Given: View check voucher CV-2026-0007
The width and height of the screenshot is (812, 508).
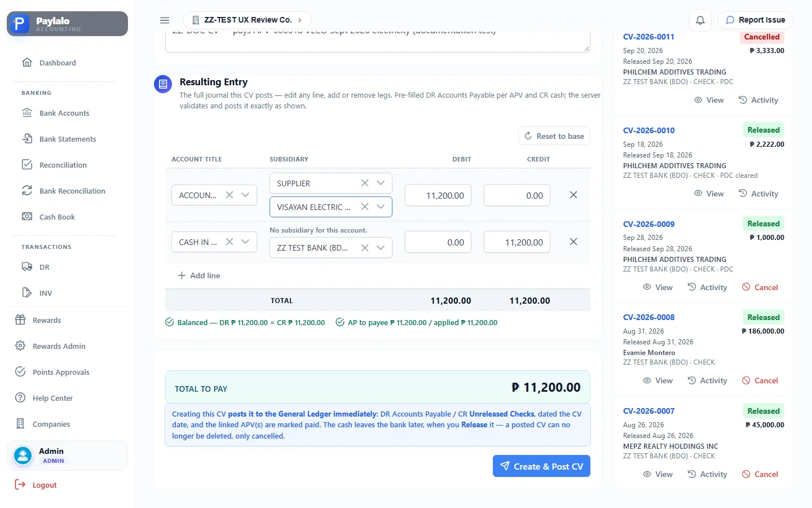Looking at the screenshot, I should [x=658, y=474].
